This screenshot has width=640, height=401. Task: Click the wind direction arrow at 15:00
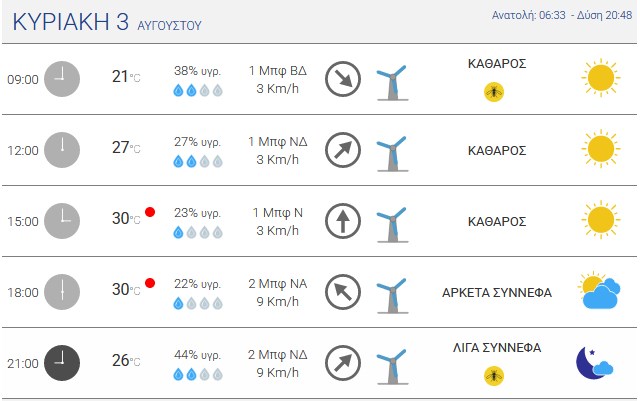pyautogui.click(x=343, y=221)
